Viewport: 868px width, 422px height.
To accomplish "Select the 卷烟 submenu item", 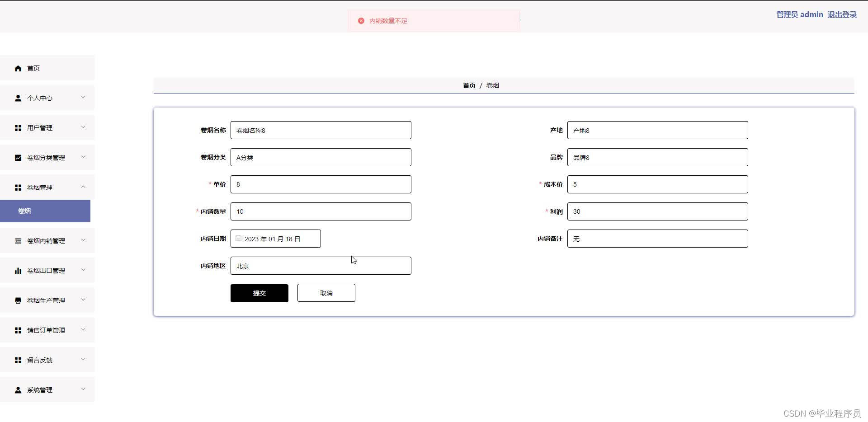I will click(x=45, y=211).
